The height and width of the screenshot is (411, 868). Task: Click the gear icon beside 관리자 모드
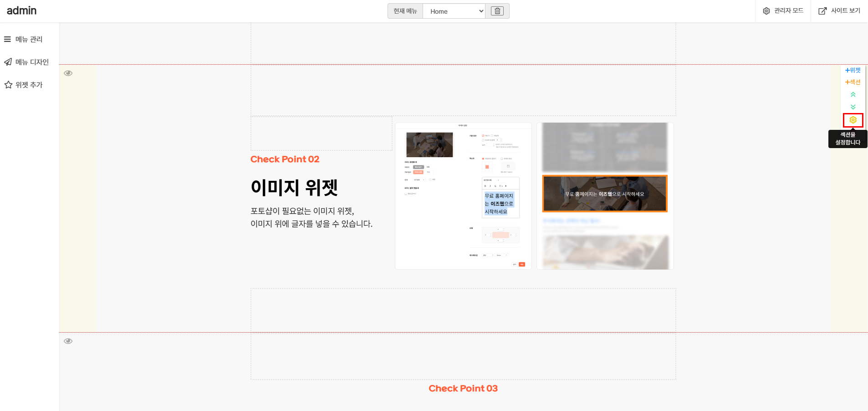[766, 11]
